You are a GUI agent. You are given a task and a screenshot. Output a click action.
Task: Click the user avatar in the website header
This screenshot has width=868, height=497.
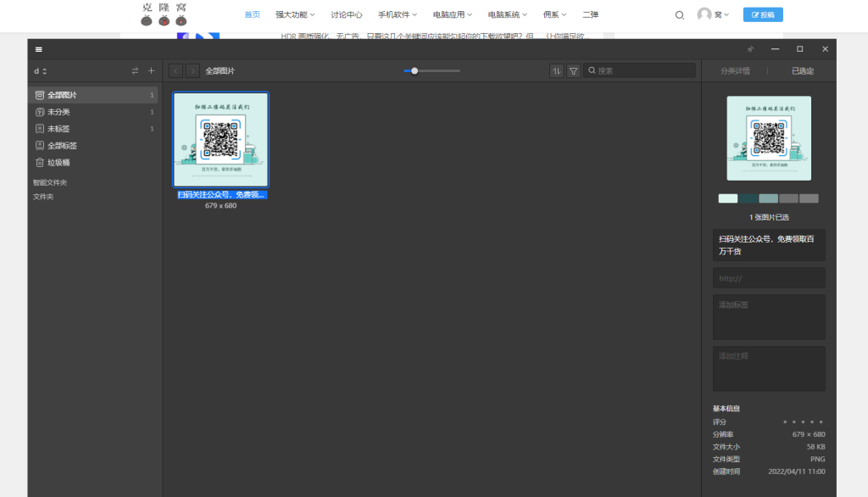pos(704,14)
